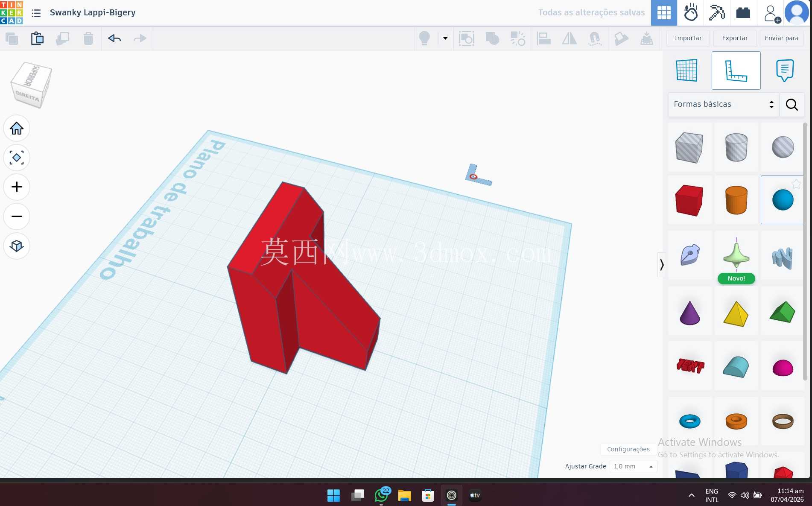812x506 pixels.
Task: Click the Cruise magnet tool icon
Action: (595, 38)
